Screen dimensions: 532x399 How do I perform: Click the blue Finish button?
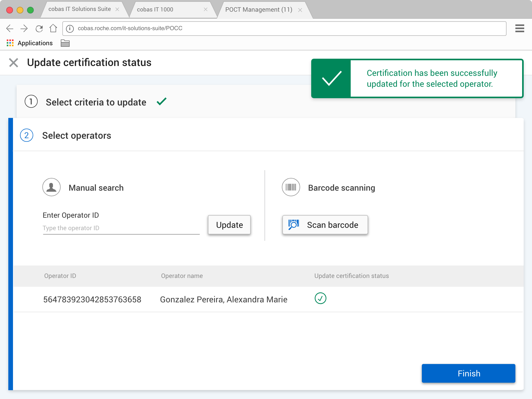[x=468, y=373]
